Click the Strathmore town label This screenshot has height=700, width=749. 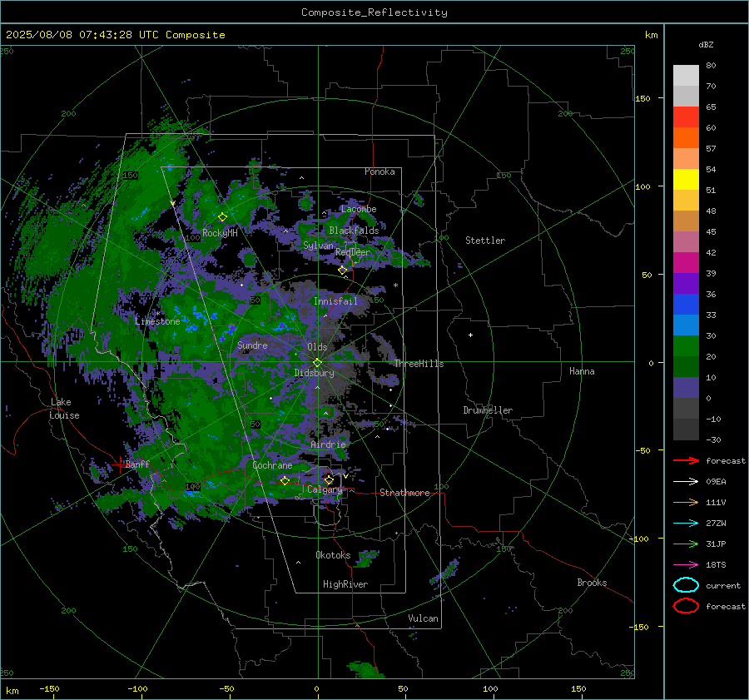pos(405,493)
